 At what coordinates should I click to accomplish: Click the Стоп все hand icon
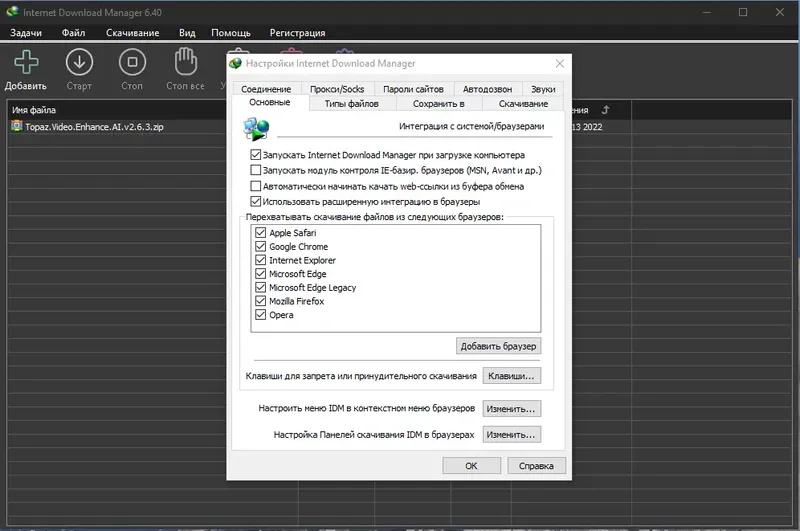[x=185, y=62]
